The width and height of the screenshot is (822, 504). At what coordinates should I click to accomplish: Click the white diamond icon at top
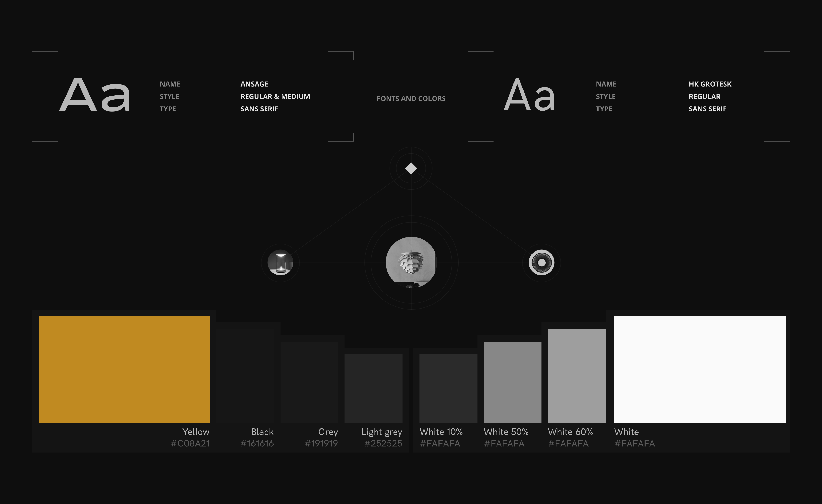(411, 168)
